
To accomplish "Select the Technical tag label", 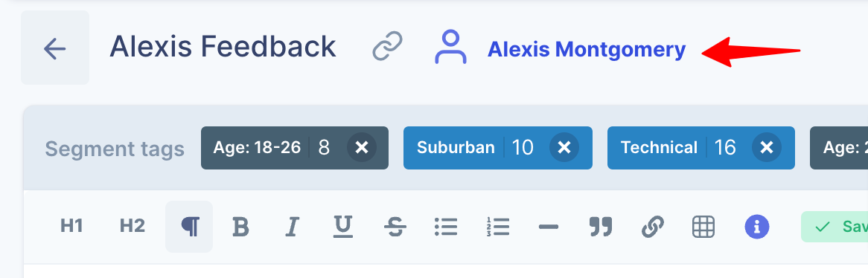I will (659, 148).
